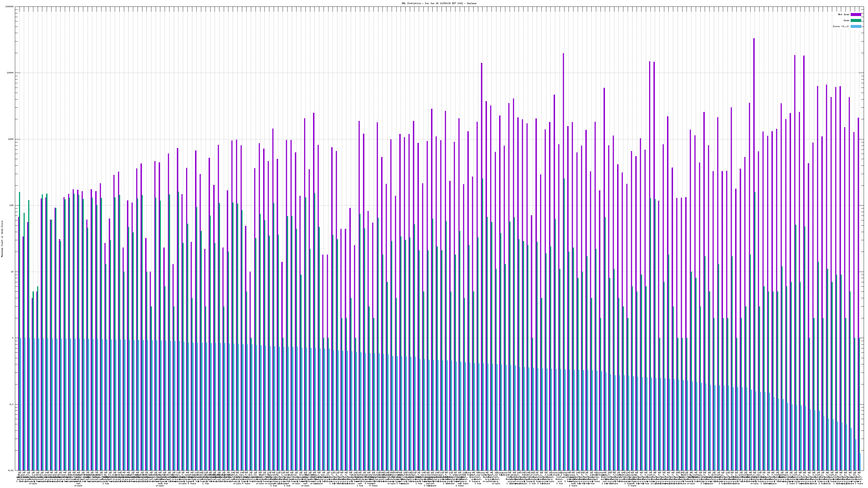The image size is (868, 488).
Task: Click the last blue Score bar at far right
Action: pyautogui.click(x=860, y=462)
